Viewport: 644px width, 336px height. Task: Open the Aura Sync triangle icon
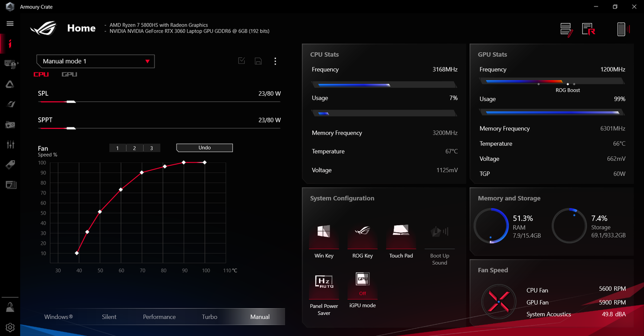tap(10, 84)
